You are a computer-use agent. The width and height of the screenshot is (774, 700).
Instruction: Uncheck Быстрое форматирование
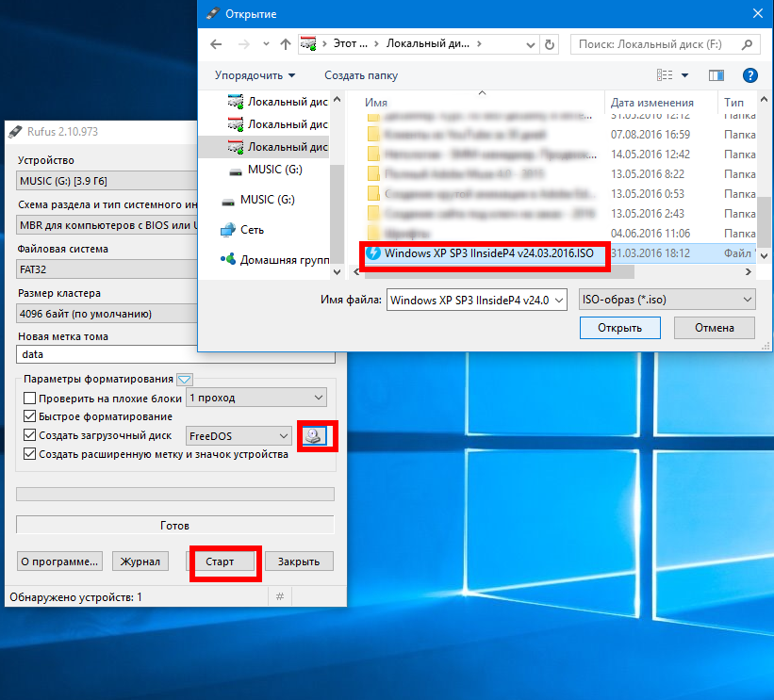[x=29, y=416]
